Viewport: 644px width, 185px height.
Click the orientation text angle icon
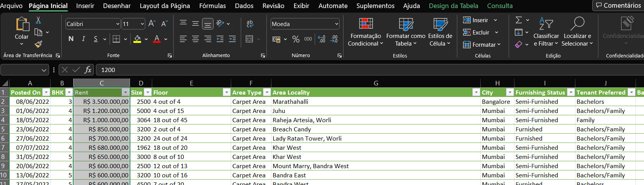click(220, 24)
